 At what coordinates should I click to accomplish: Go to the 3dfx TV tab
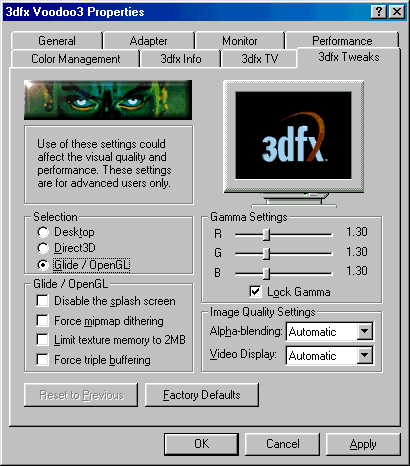(259, 59)
